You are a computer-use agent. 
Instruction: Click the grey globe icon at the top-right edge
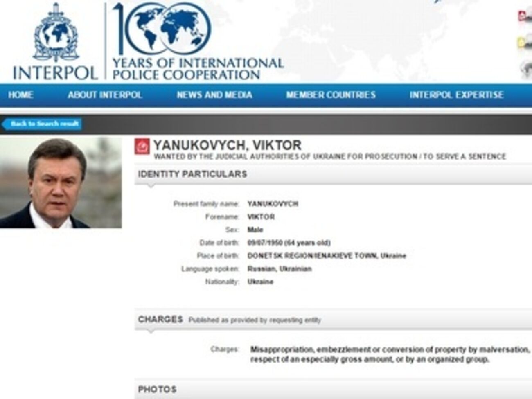[525, 69]
